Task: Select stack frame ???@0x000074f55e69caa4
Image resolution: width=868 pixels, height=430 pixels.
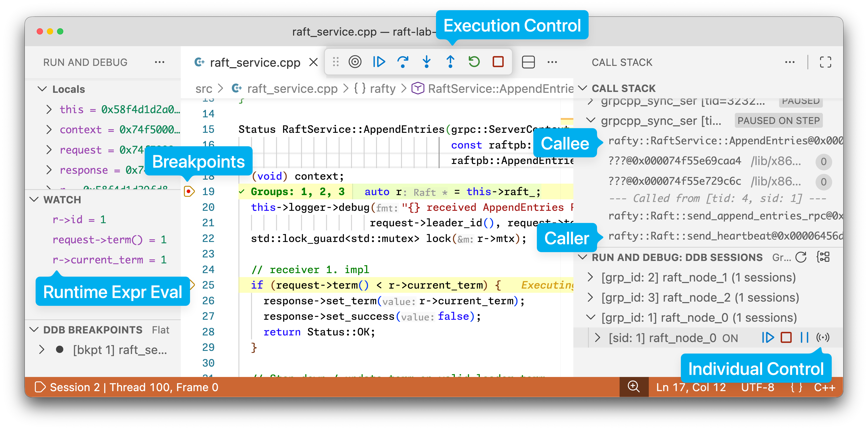Action: (x=675, y=161)
